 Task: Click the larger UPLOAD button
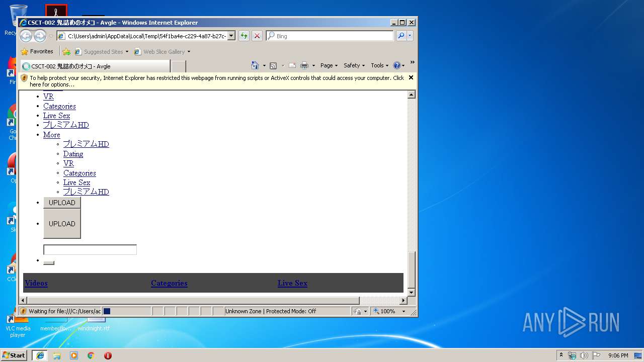tap(62, 224)
